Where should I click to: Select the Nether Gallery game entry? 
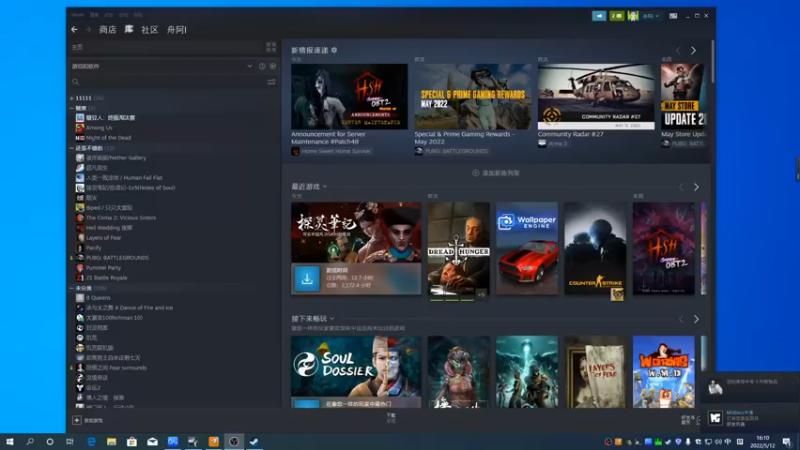pos(116,158)
